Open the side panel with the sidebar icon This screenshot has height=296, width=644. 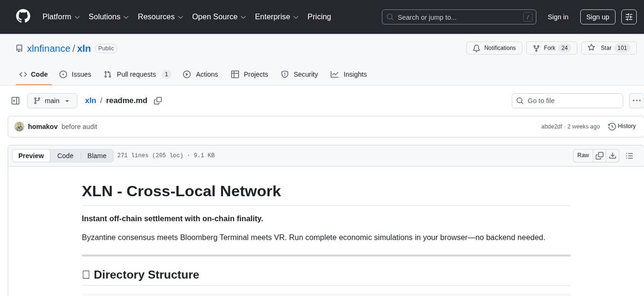click(x=15, y=100)
